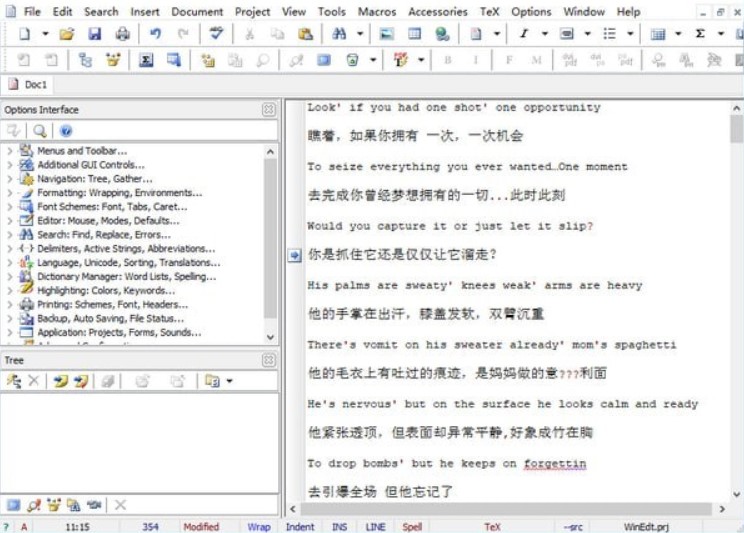Click the Cut scissors icon
The image size is (744, 533).
coord(249,34)
